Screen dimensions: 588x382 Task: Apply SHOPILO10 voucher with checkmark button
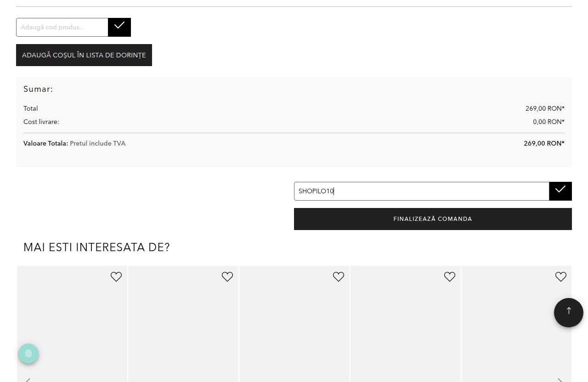(560, 191)
